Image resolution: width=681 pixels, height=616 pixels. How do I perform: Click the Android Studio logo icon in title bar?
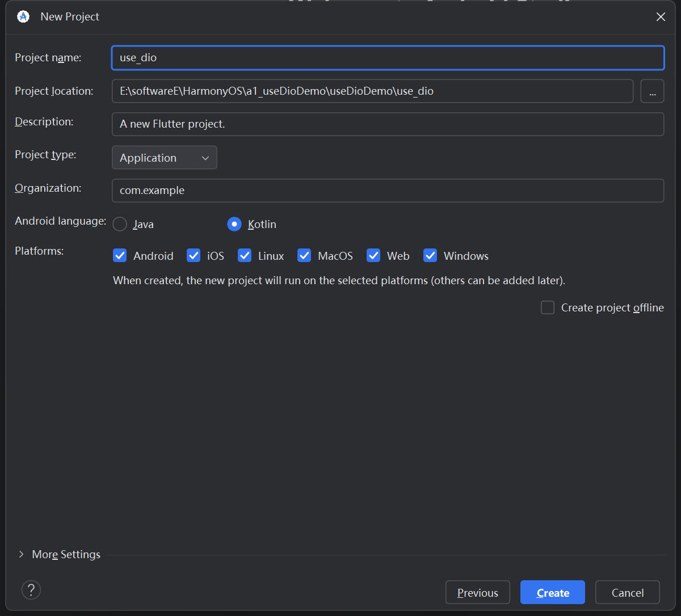pyautogui.click(x=23, y=16)
